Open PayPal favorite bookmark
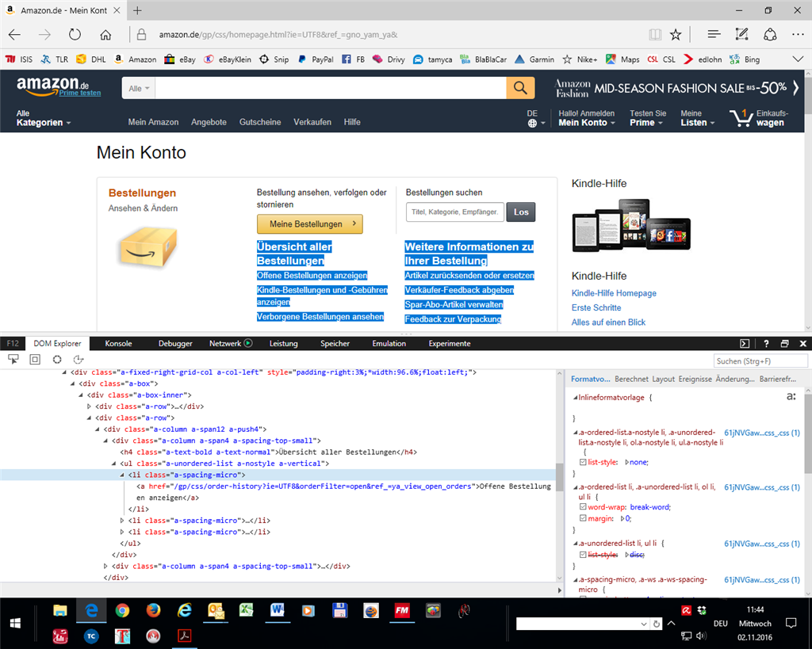812x649 pixels. (x=316, y=59)
